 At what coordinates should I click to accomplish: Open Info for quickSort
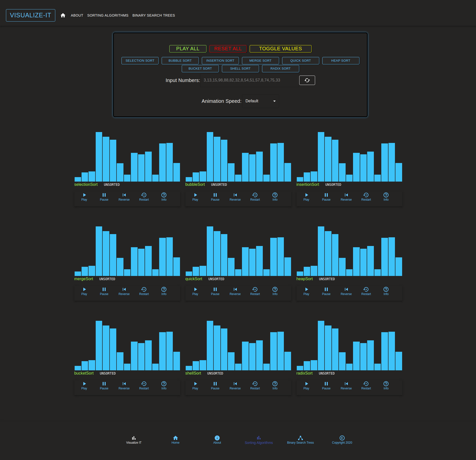pos(275,291)
